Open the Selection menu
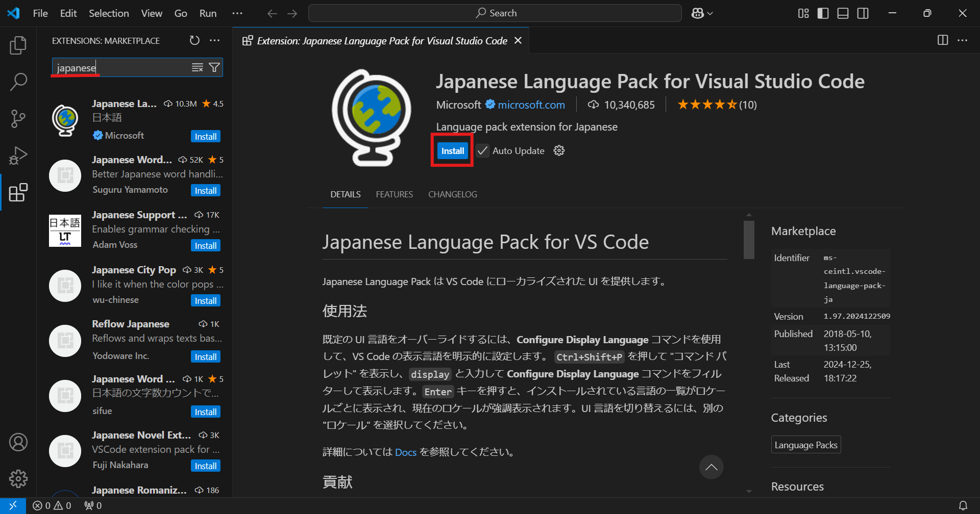This screenshot has height=514, width=980. point(109,13)
